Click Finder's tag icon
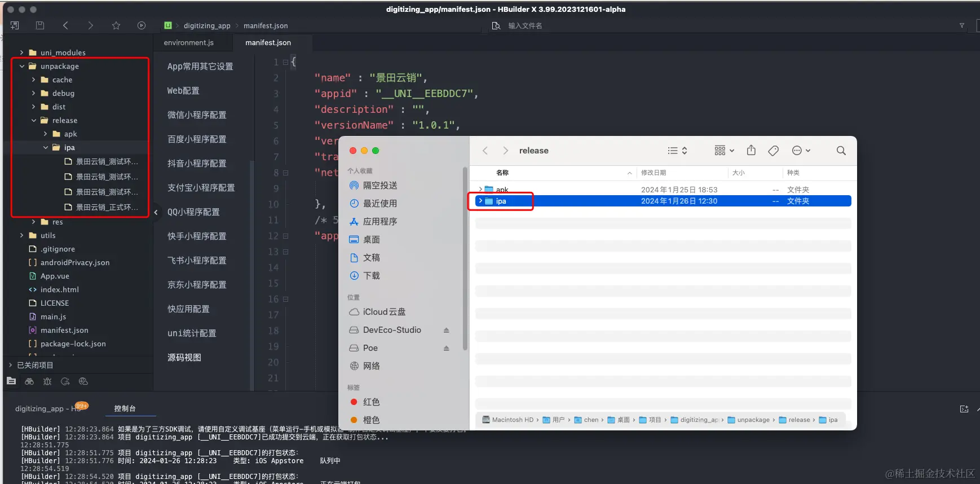980x484 pixels. (774, 151)
